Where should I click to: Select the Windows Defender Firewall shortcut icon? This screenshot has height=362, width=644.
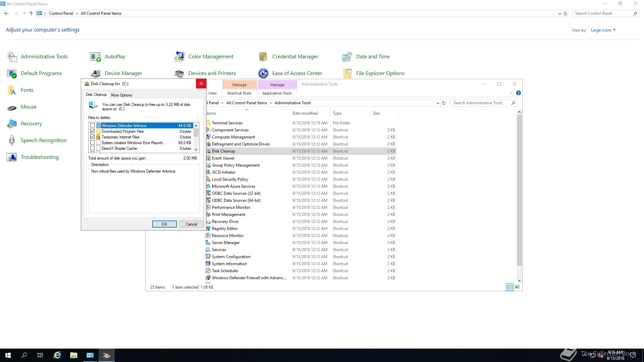208,278
